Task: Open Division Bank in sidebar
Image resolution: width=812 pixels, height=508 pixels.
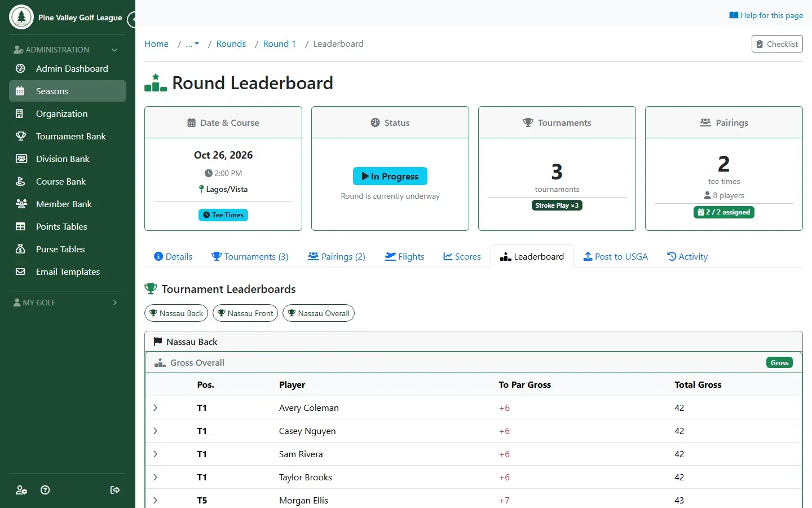Action: [68, 159]
